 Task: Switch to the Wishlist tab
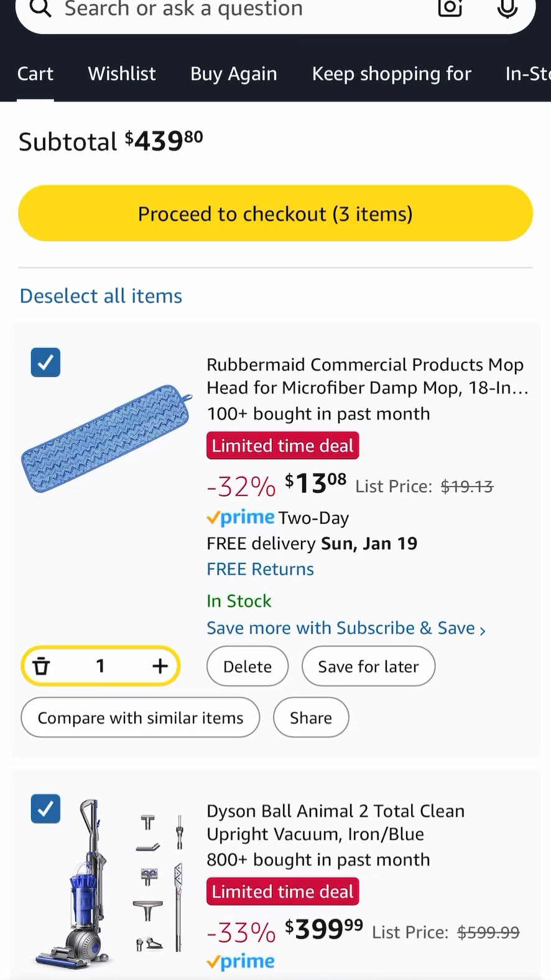click(x=121, y=73)
